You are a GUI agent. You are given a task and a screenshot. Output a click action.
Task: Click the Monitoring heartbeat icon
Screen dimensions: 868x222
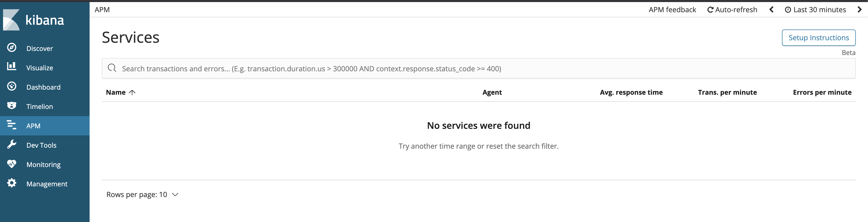[x=12, y=164]
